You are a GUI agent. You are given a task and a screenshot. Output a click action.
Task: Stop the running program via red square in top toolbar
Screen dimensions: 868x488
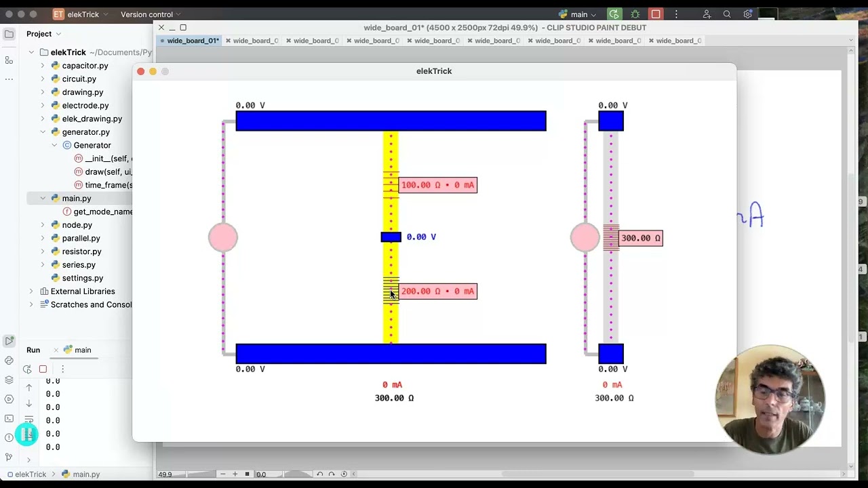click(656, 14)
